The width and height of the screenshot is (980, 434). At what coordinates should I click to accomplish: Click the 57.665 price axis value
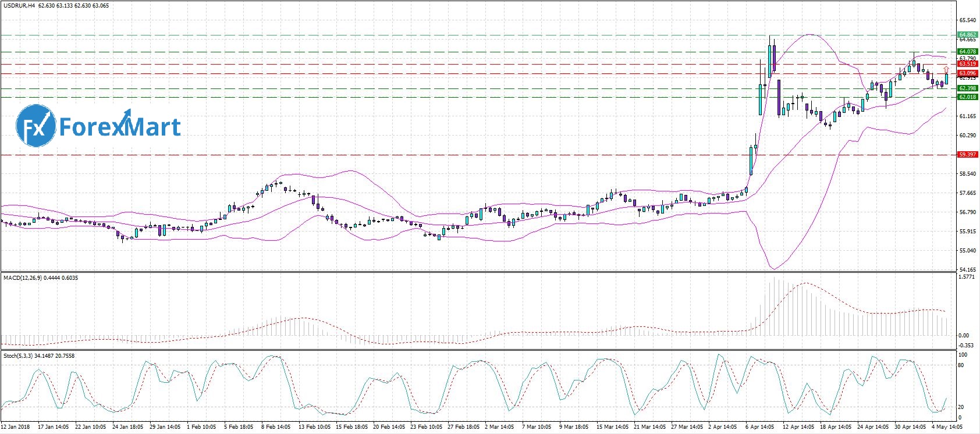click(x=967, y=193)
